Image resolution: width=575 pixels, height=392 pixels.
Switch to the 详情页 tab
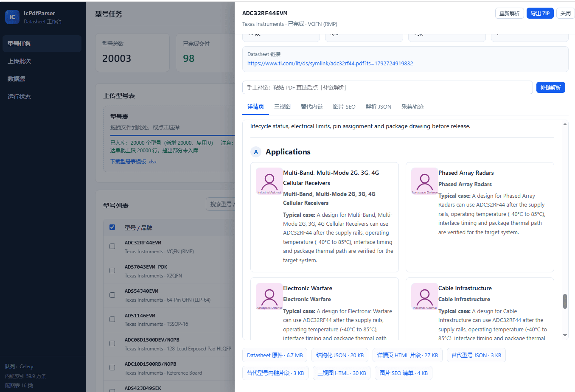point(255,106)
